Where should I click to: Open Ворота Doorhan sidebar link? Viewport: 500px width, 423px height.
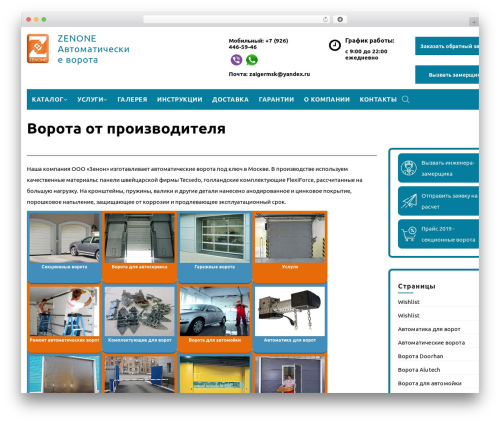[x=420, y=356]
